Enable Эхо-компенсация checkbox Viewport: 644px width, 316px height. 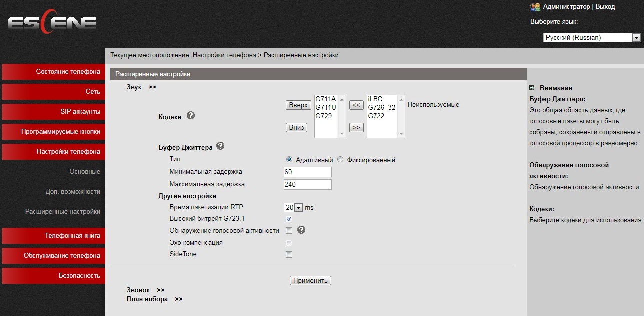[x=289, y=243]
